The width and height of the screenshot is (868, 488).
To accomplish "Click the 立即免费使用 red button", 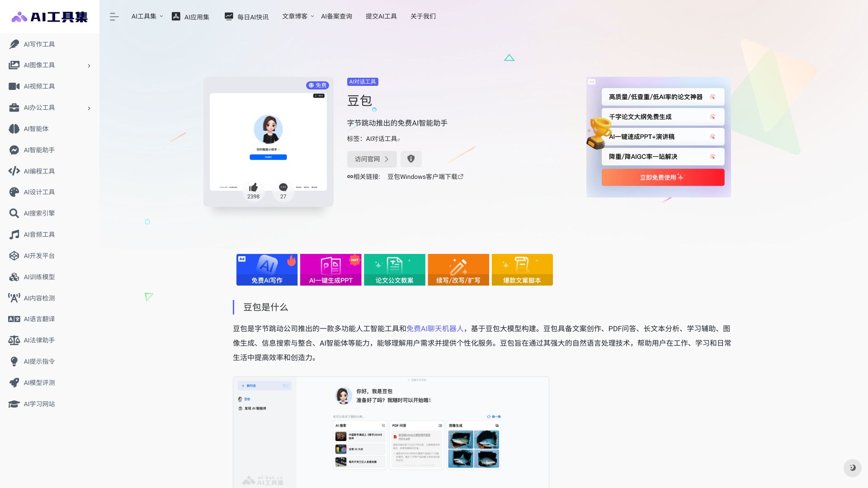I will point(663,177).
